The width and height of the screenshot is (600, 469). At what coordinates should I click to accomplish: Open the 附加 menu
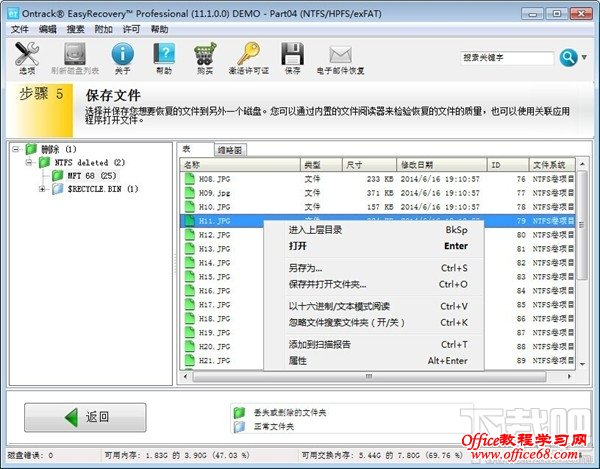pyautogui.click(x=103, y=29)
